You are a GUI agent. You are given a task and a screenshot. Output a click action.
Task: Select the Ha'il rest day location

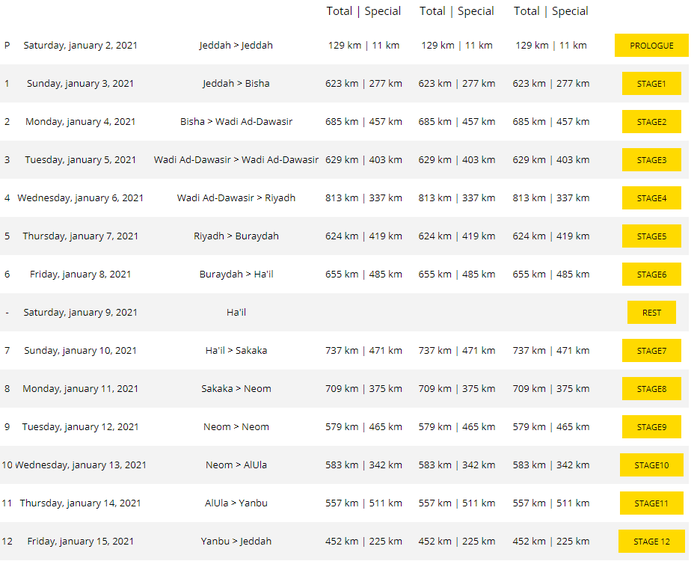[x=236, y=312]
